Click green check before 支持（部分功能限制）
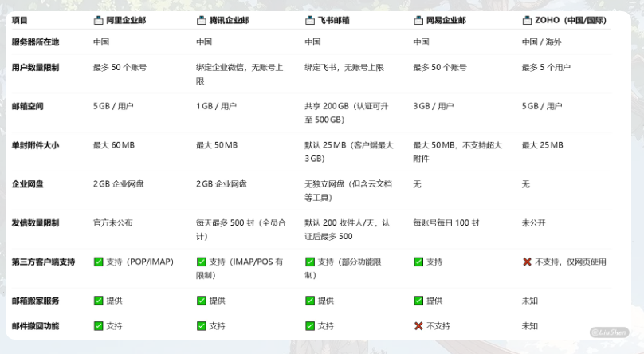This screenshot has height=354, width=644. (310, 262)
